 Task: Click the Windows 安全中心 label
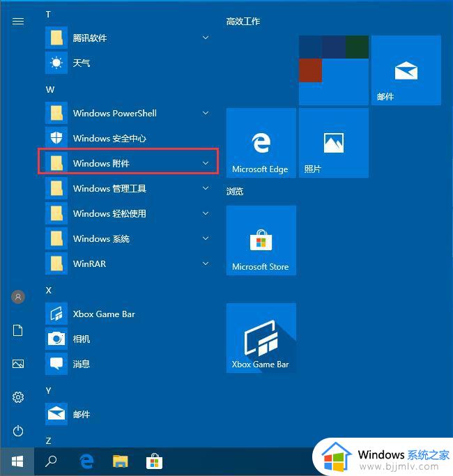(x=109, y=139)
